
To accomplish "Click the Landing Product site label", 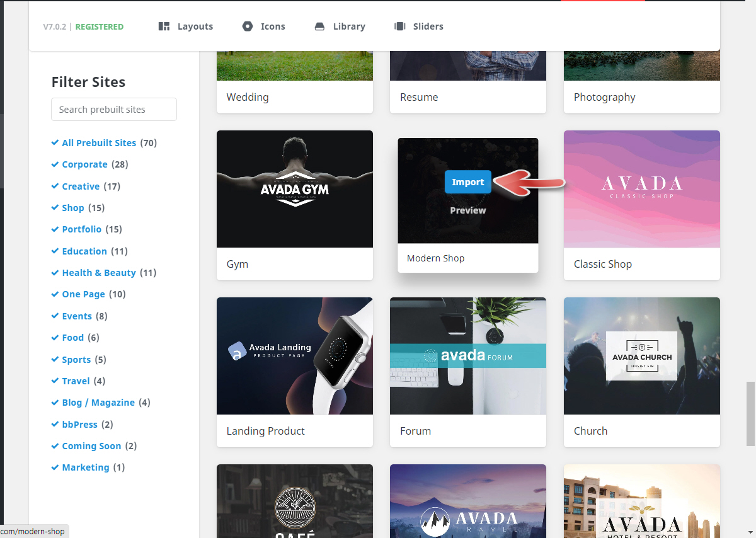I will 266,431.
